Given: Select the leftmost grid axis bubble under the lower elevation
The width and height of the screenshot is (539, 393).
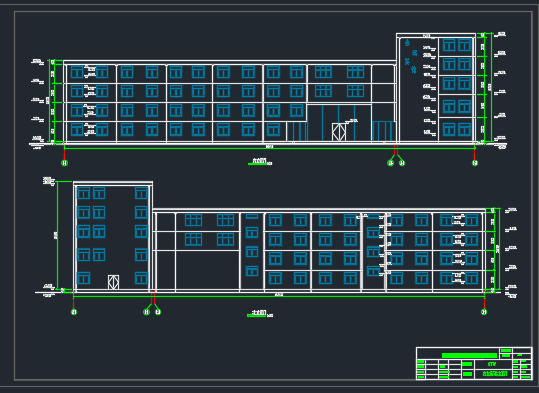Looking at the screenshot, I should click(x=74, y=312).
